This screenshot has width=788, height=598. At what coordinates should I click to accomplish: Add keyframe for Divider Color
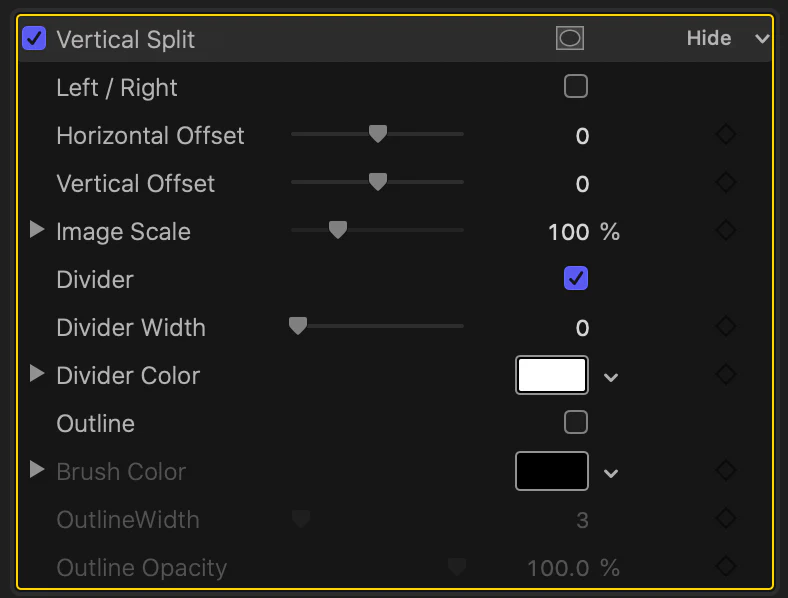pos(726,375)
